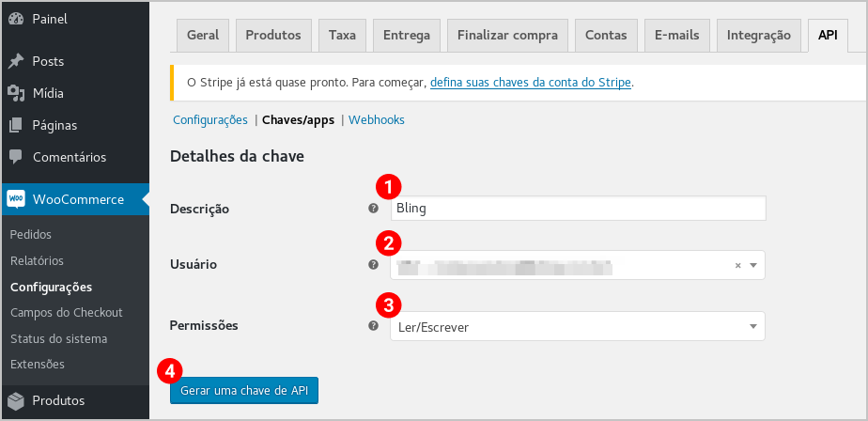Open the Entrega tab

click(x=407, y=35)
